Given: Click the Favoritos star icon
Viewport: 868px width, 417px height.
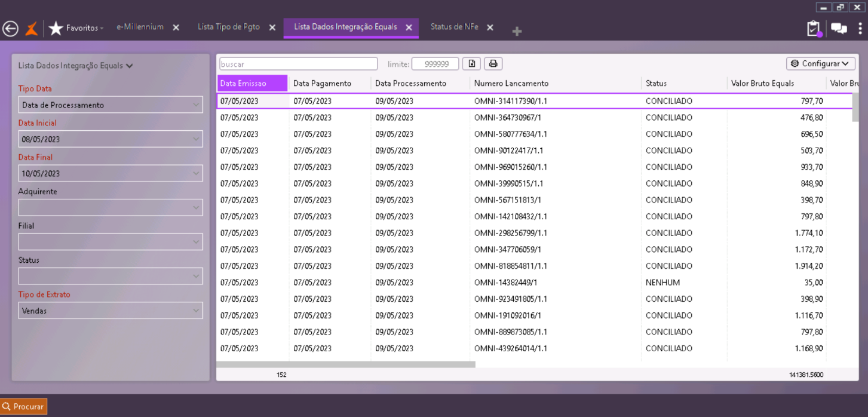Looking at the screenshot, I should [x=56, y=28].
